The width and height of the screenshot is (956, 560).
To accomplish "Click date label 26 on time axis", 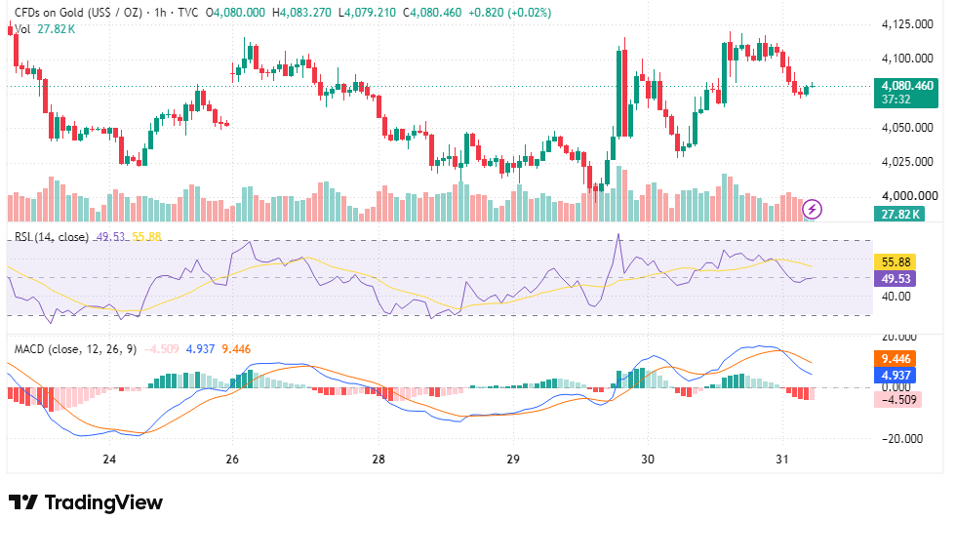I will point(232,460).
